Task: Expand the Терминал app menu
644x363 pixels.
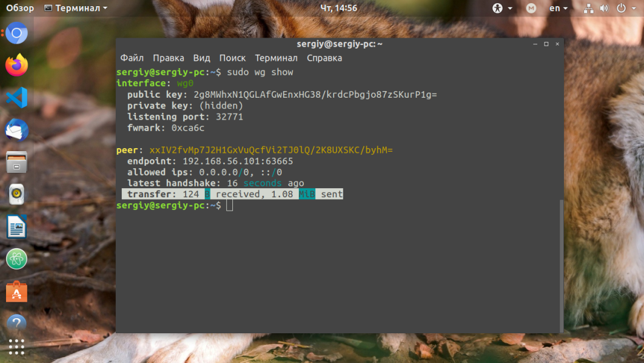Action: click(76, 8)
